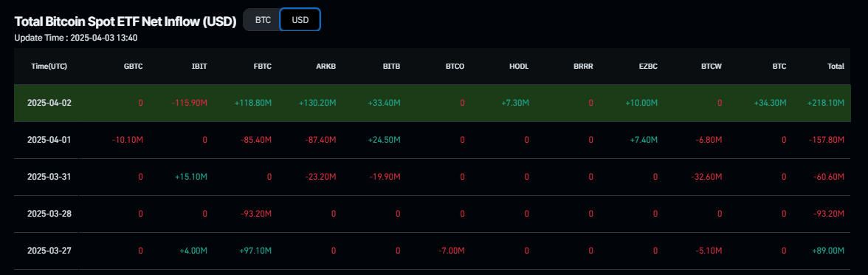Image resolution: width=868 pixels, height=275 pixels.
Task: Click the -19.90M BITB value
Action: point(385,177)
